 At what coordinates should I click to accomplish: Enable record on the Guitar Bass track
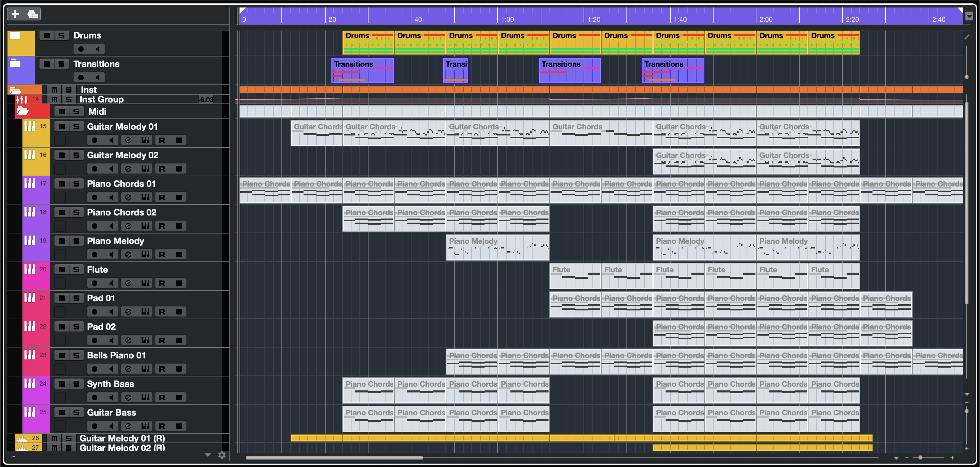pos(94,426)
